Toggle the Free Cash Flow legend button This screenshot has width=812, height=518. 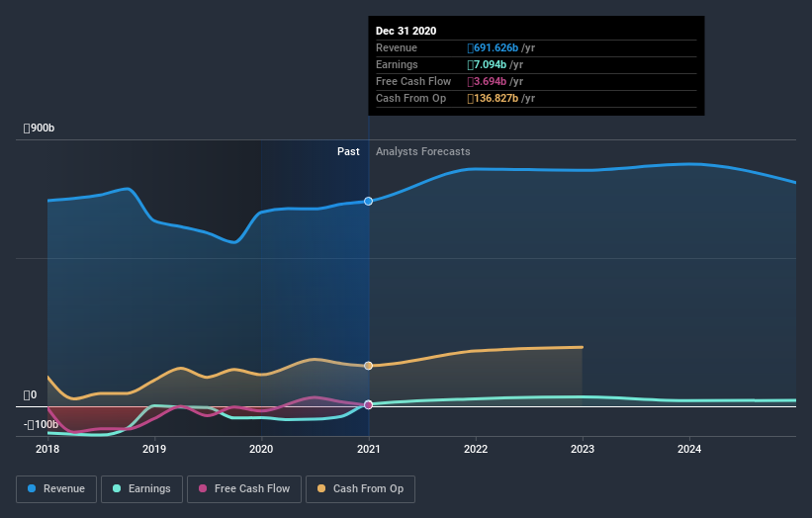244,488
